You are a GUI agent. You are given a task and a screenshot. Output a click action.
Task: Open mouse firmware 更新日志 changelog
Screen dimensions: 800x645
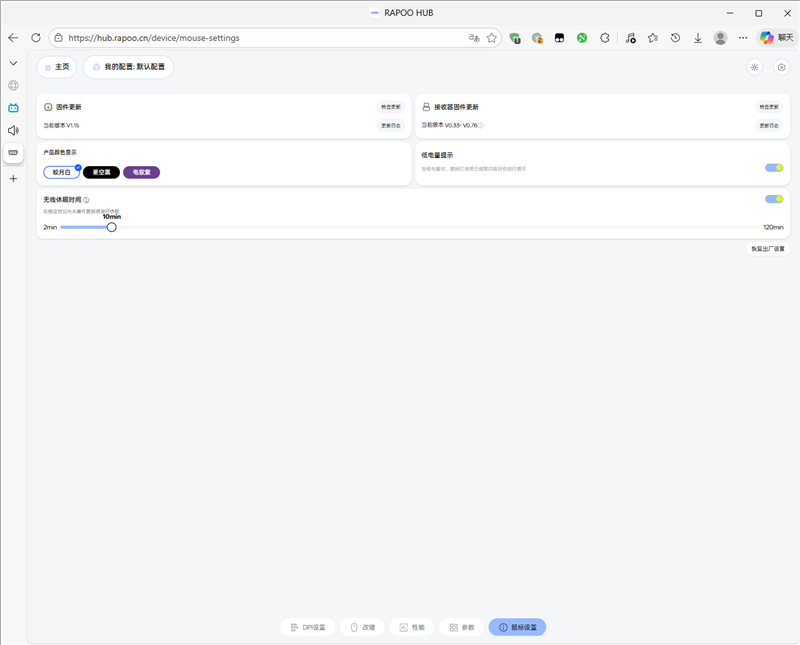click(391, 126)
